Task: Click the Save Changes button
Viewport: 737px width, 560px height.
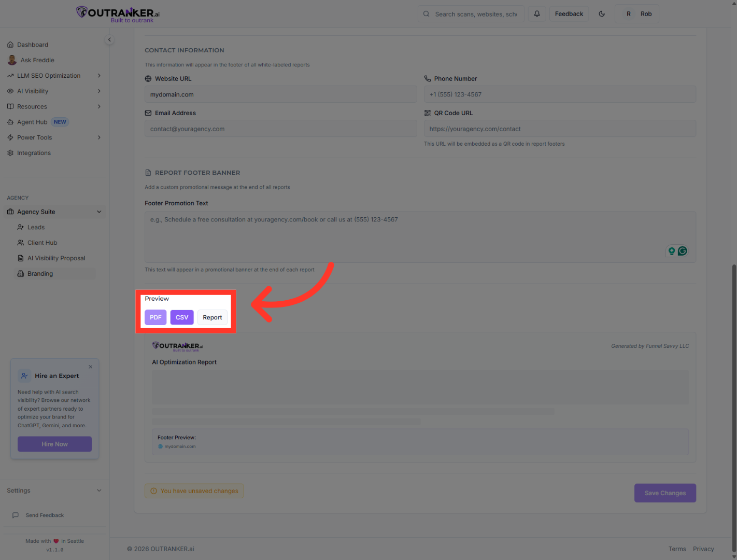Action: coord(665,493)
